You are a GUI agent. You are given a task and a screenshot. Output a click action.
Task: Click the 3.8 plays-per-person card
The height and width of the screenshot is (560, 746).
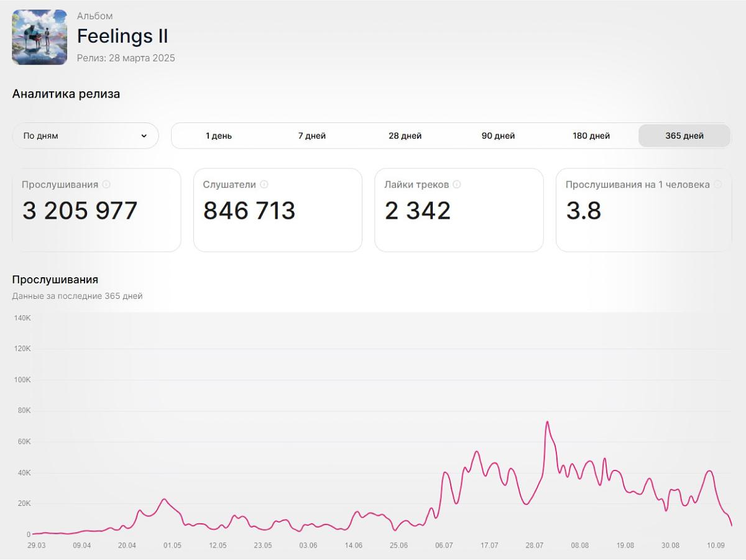(x=643, y=210)
